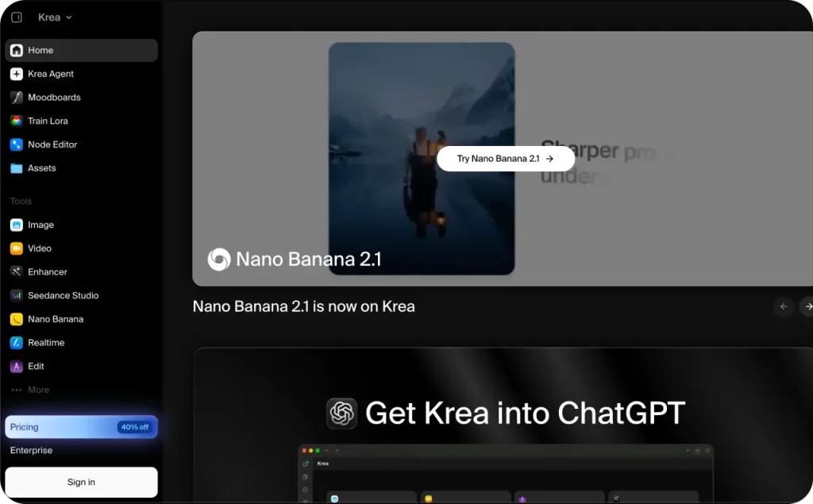Viewport: 813px width, 504px height.
Task: Select the Home menu label
Action: pyautogui.click(x=40, y=50)
